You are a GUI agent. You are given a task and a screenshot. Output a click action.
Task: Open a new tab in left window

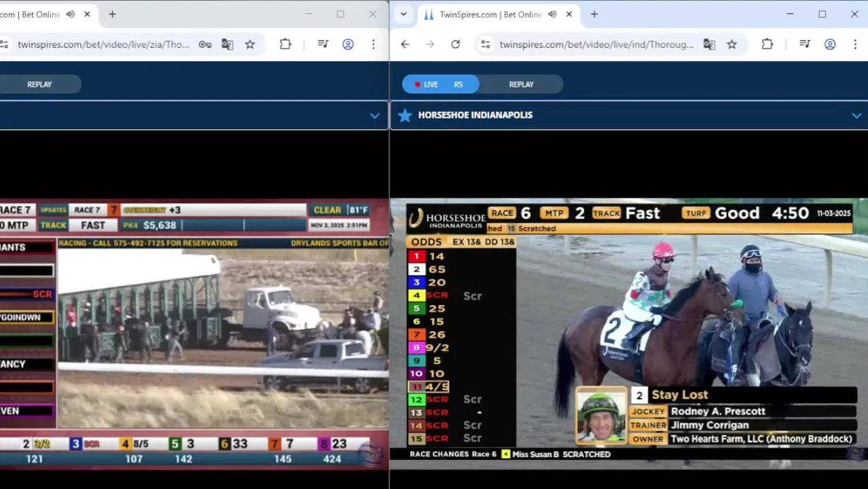click(x=112, y=14)
